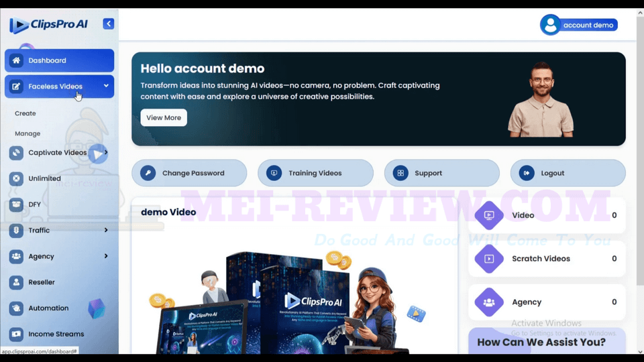This screenshot has width=644, height=362.
Task: Click the account demo button
Action: click(579, 25)
